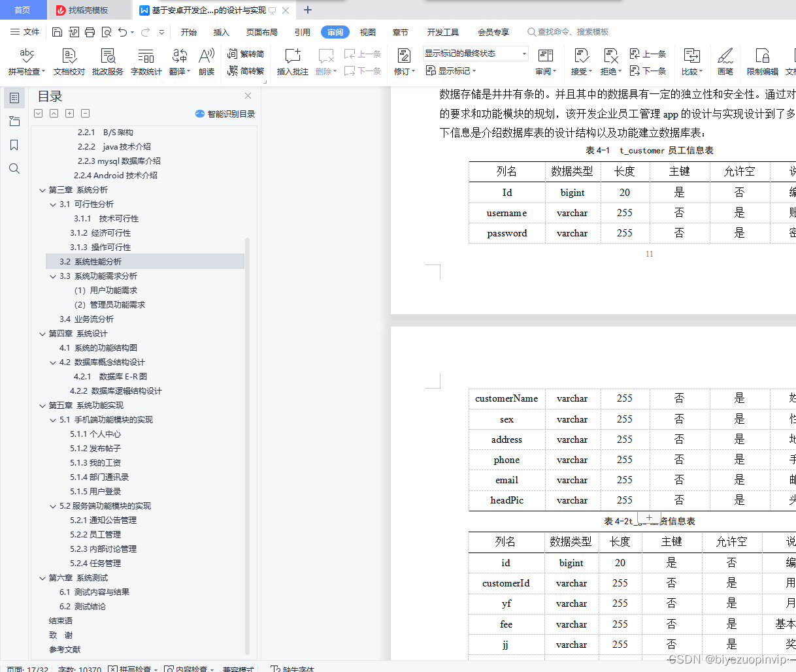Open the 审阅 reviewing pane icon
The height and width of the screenshot is (672, 796).
[546, 56]
